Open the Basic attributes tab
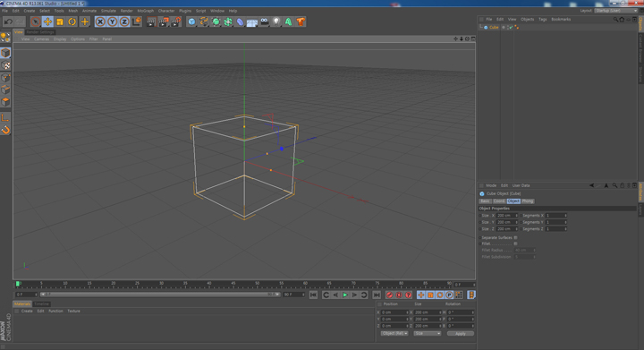Screen dimensions: 644x350 click(x=485, y=201)
